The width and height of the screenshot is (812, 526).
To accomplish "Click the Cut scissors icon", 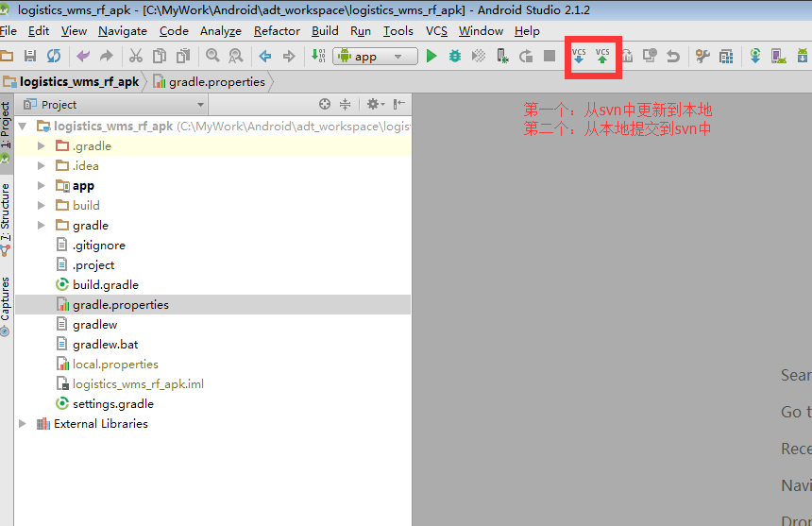I will [x=136, y=56].
